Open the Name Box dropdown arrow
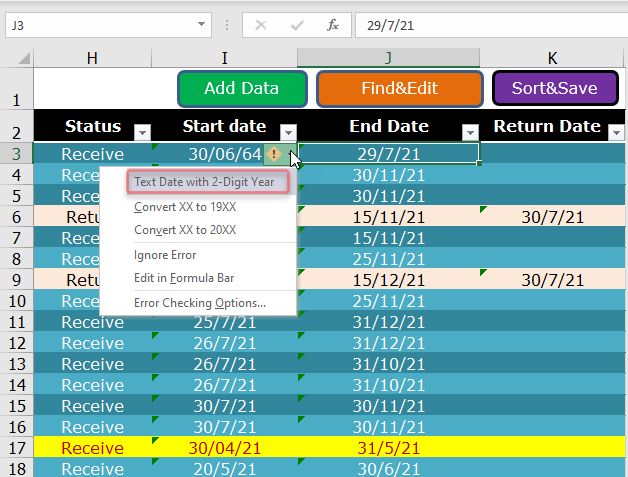The height and width of the screenshot is (477, 628). pos(203,24)
